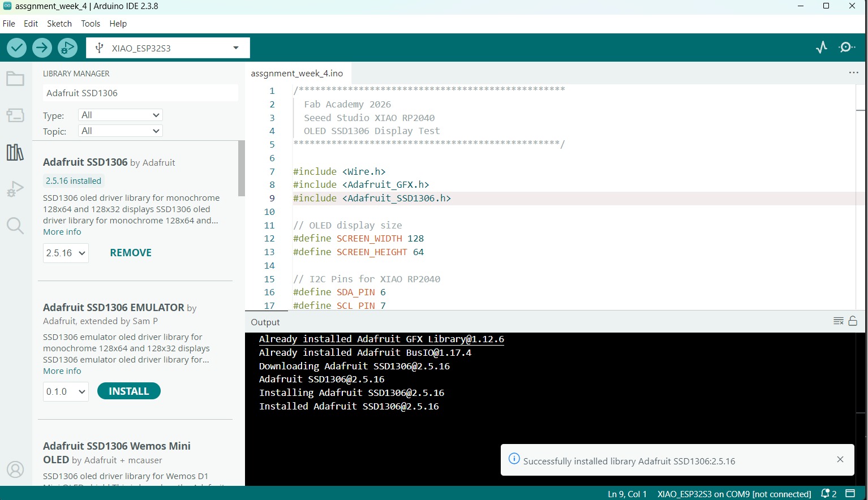
Task: Open the Debug sidebar icon
Action: [15, 189]
